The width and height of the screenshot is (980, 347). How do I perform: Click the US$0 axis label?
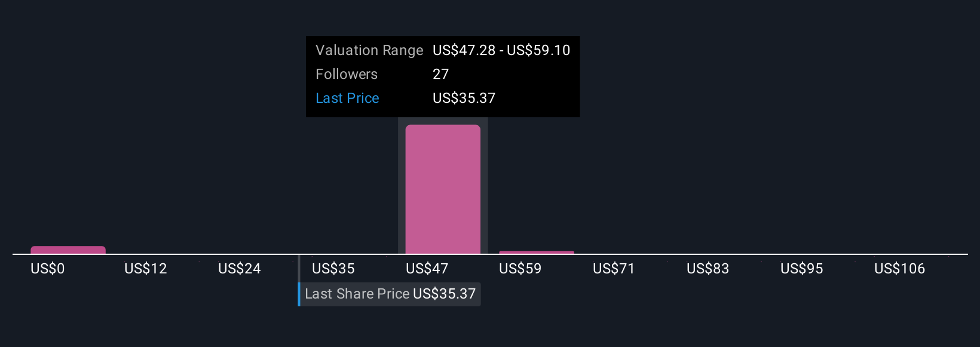point(48,269)
